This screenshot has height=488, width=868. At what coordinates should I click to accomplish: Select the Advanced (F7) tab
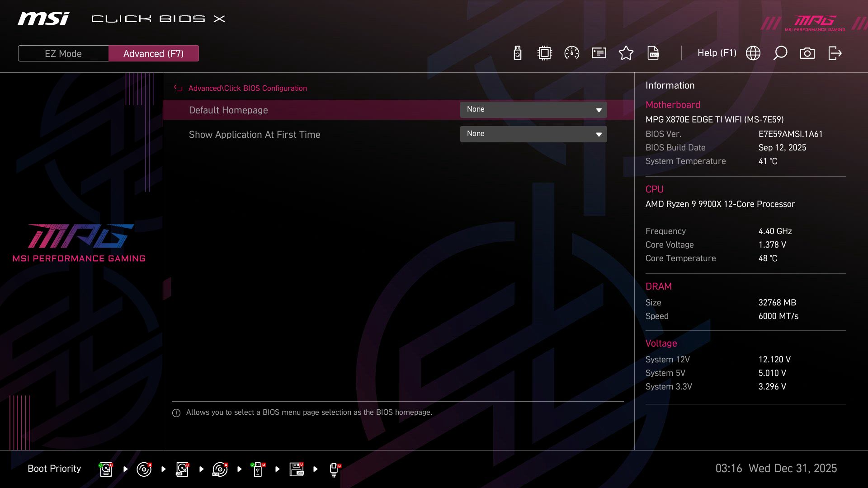click(153, 53)
